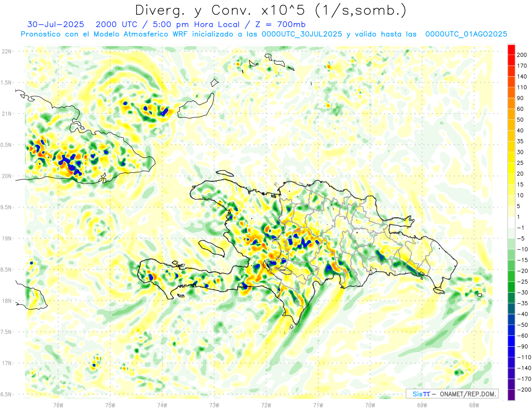The image size is (532, 411).
Task: Click the 72W longitude label
Action: [x=266, y=404]
